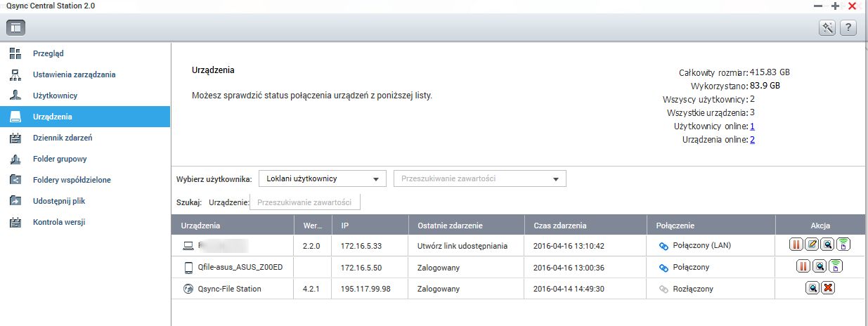Sort by the Urządzenia column header

(x=232, y=226)
